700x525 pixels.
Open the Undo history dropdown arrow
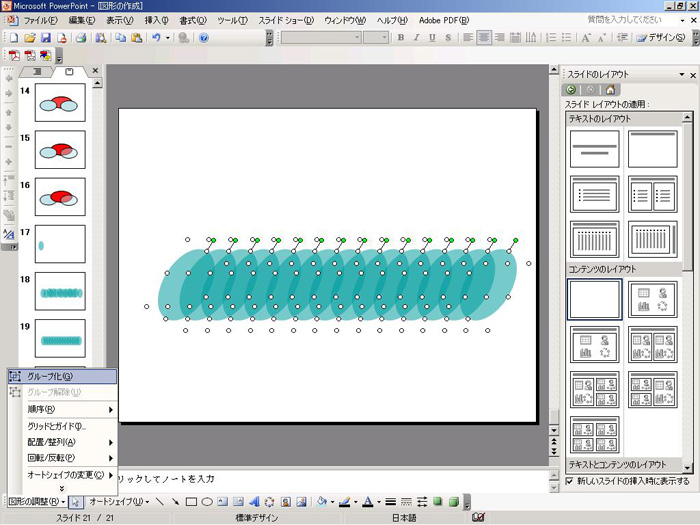tap(168, 38)
